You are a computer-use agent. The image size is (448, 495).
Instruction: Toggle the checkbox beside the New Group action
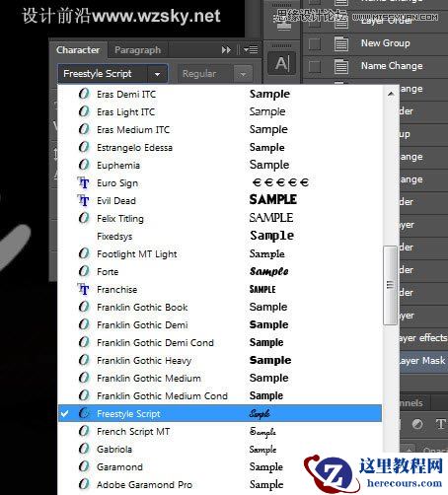coord(315,43)
